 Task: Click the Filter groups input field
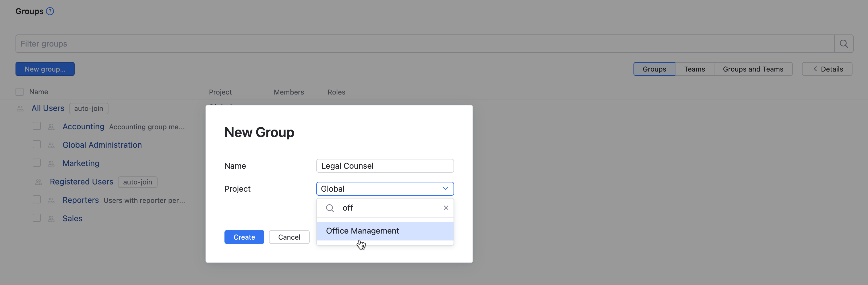click(425, 44)
